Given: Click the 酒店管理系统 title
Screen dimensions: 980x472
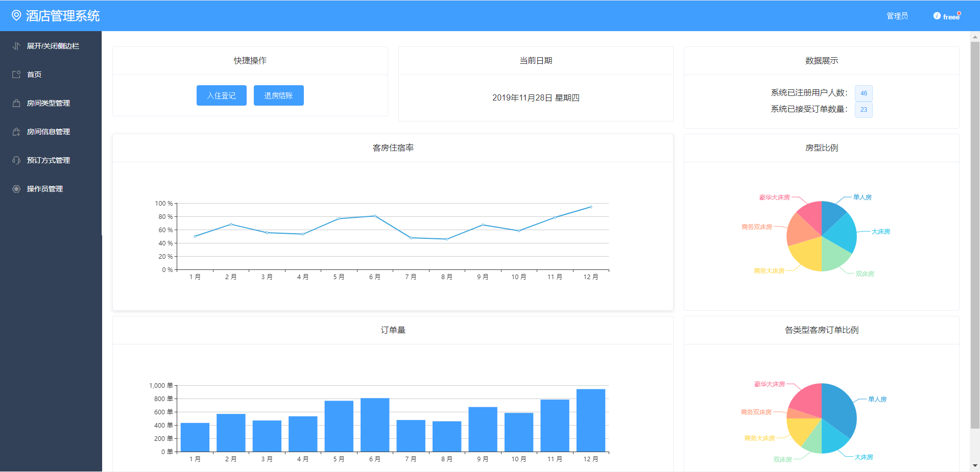Looking at the screenshot, I should [x=63, y=16].
